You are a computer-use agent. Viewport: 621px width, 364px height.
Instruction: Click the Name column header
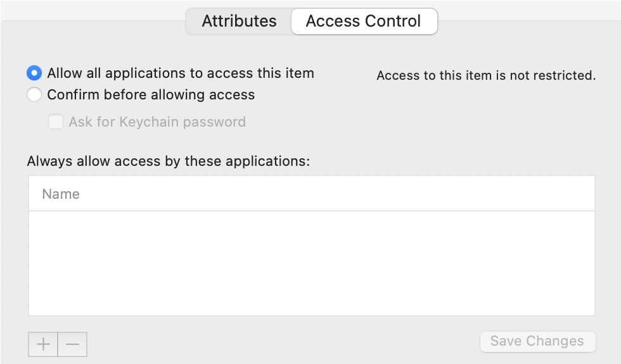[61, 194]
